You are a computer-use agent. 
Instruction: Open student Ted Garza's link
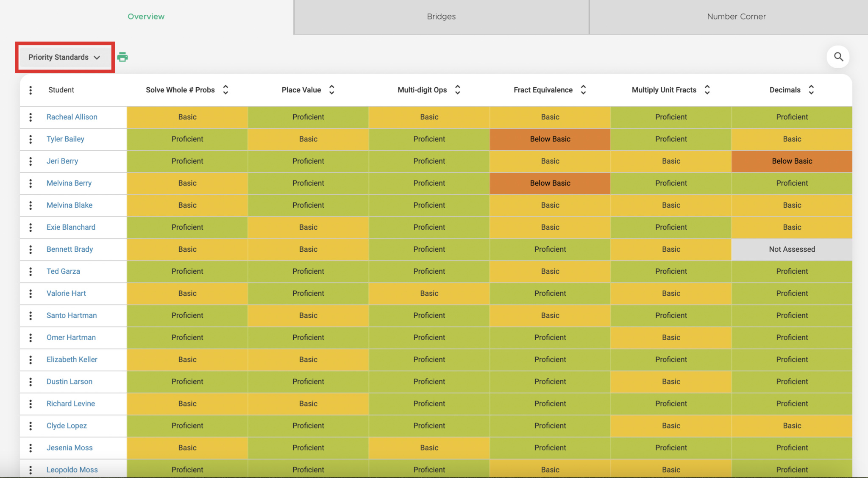63,271
